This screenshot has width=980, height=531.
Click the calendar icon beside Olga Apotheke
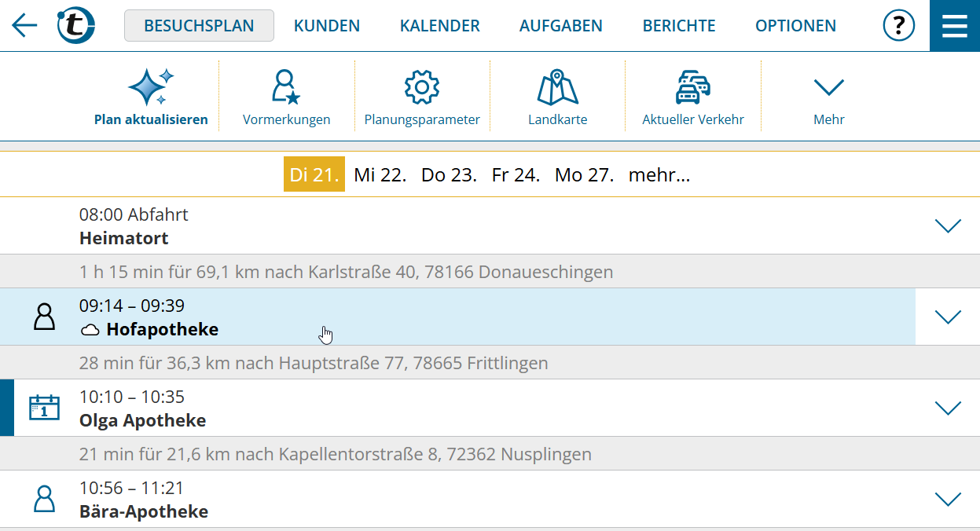click(x=44, y=408)
